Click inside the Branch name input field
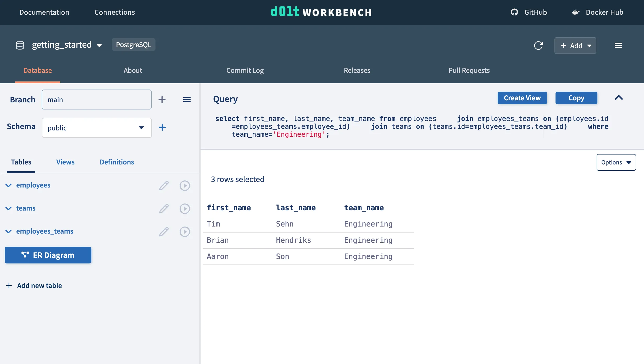Image resolution: width=644 pixels, height=364 pixels. coord(96,100)
